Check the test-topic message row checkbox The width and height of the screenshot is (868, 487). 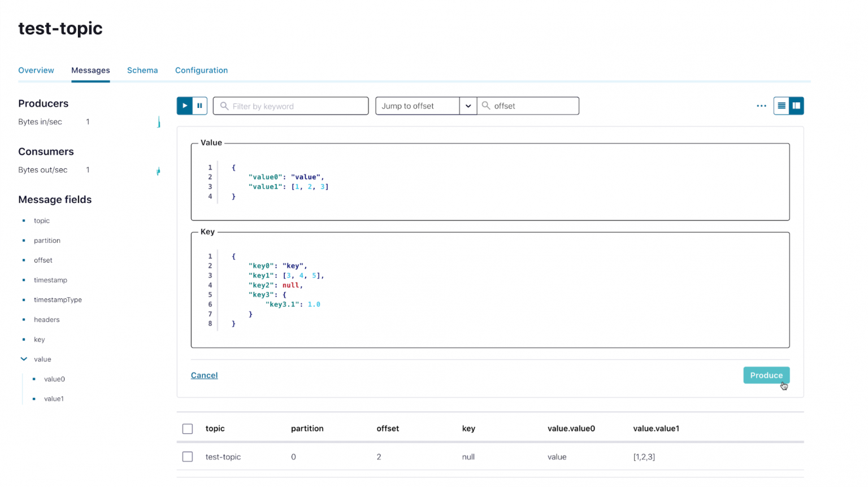point(187,456)
